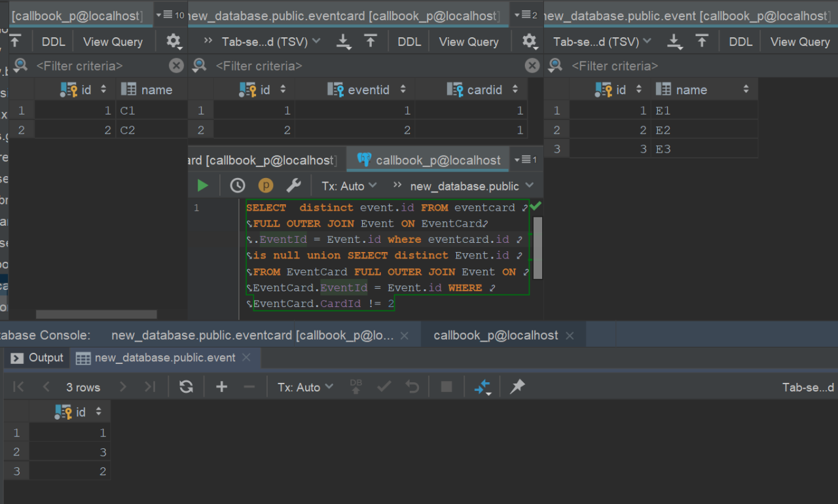The image size is (838, 504).
Task: Select the callbook_p@localhost editor tab
Action: coord(429,160)
